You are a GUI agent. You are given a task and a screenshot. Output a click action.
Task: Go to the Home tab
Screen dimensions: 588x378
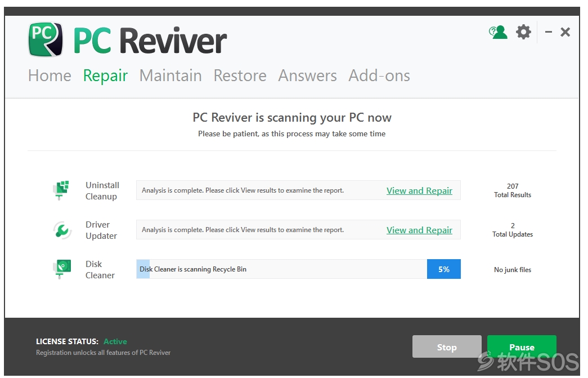pyautogui.click(x=50, y=76)
